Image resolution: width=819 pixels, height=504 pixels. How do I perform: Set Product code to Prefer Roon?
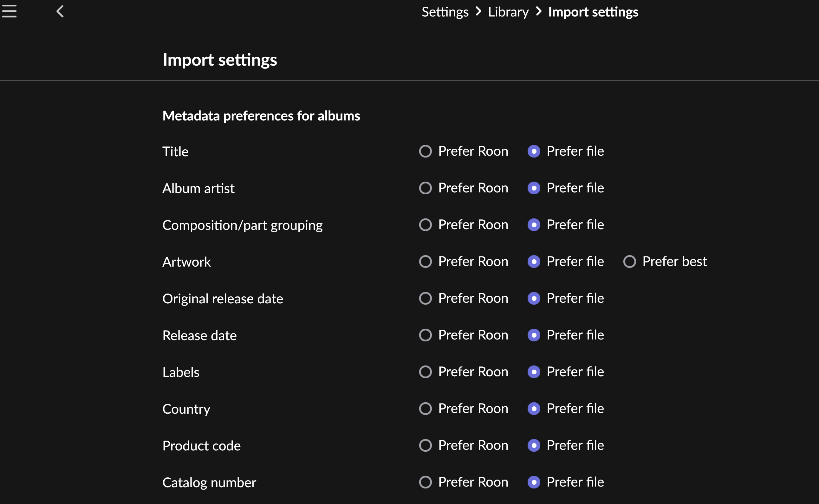(x=425, y=445)
